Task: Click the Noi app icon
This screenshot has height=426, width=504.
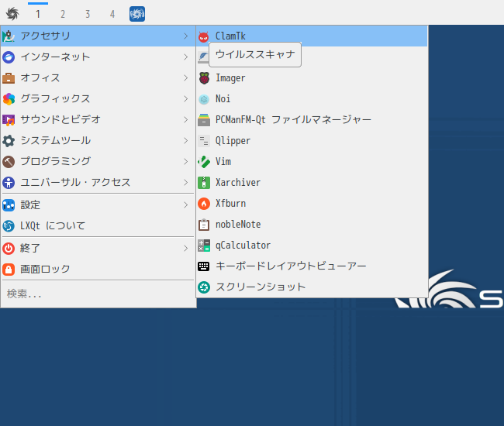Action: coord(204,99)
